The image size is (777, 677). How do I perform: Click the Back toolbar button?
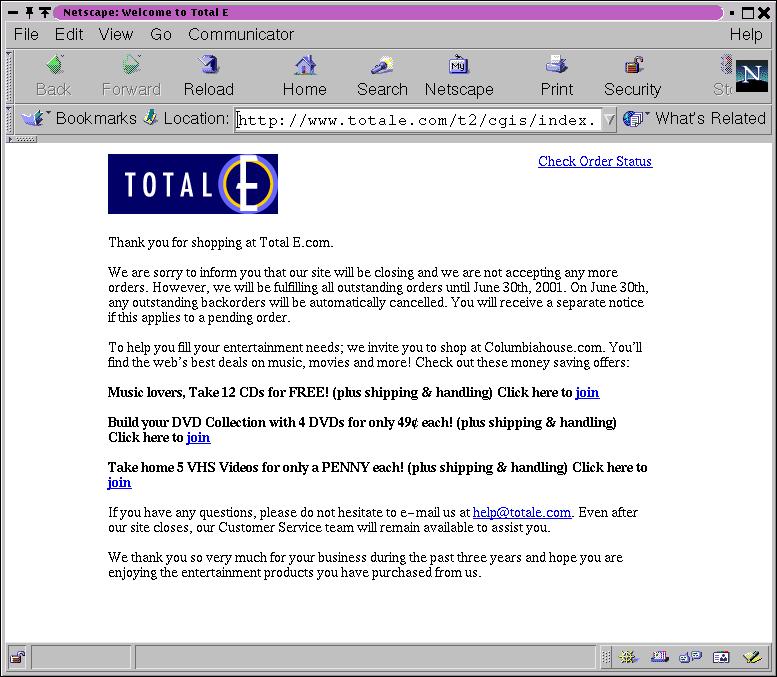tap(54, 76)
